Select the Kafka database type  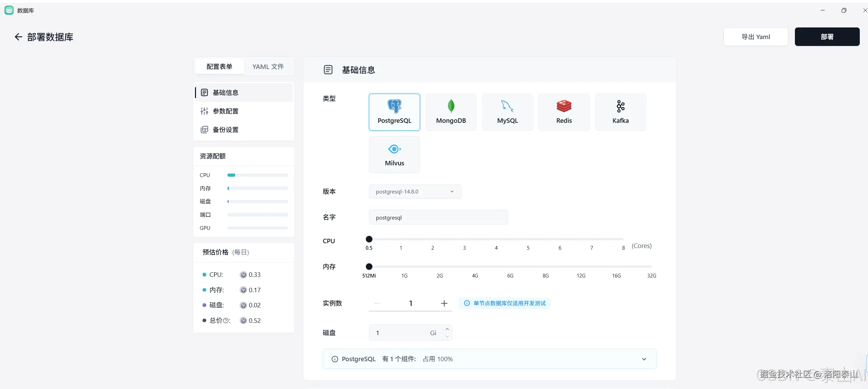pyautogui.click(x=620, y=112)
